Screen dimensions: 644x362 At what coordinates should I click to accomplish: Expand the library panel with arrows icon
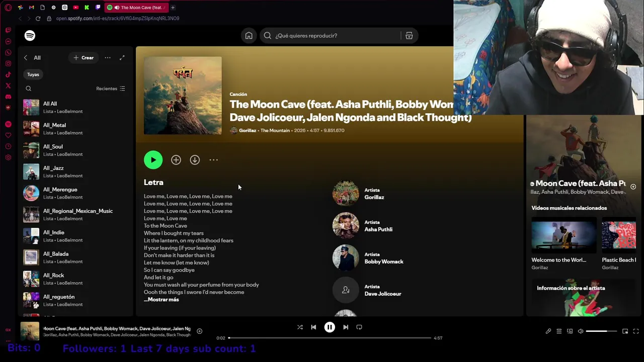point(122,58)
